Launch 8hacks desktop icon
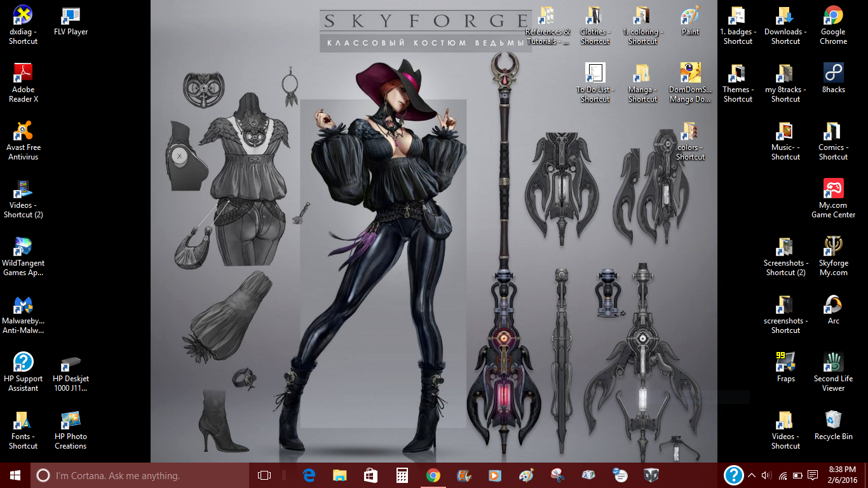This screenshot has height=488, width=868. pyautogui.click(x=833, y=79)
